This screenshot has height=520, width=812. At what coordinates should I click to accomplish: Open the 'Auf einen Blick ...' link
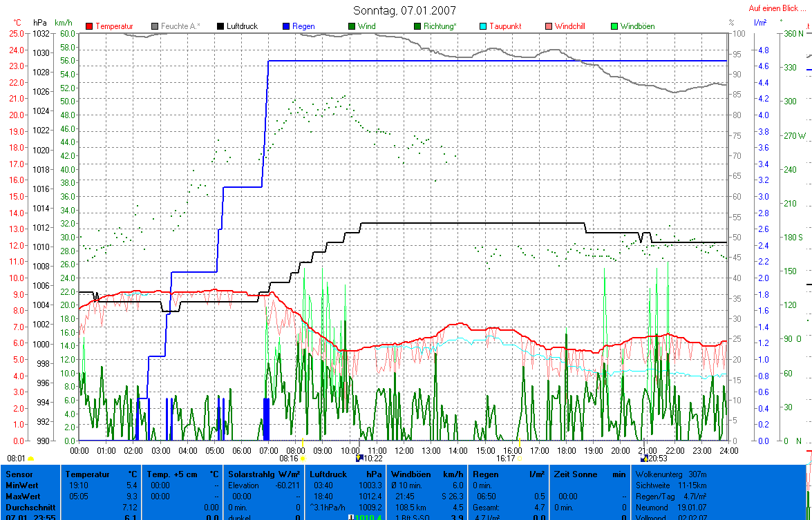click(777, 9)
